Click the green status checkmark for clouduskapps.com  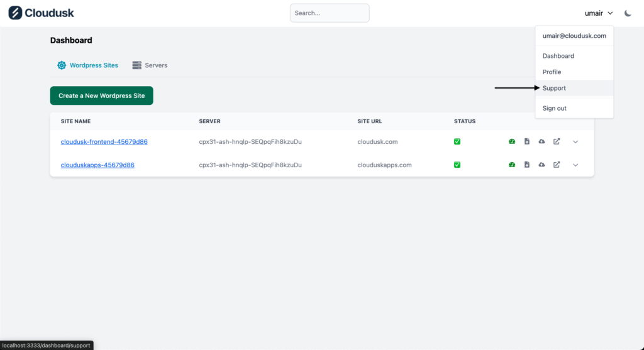pyautogui.click(x=457, y=165)
